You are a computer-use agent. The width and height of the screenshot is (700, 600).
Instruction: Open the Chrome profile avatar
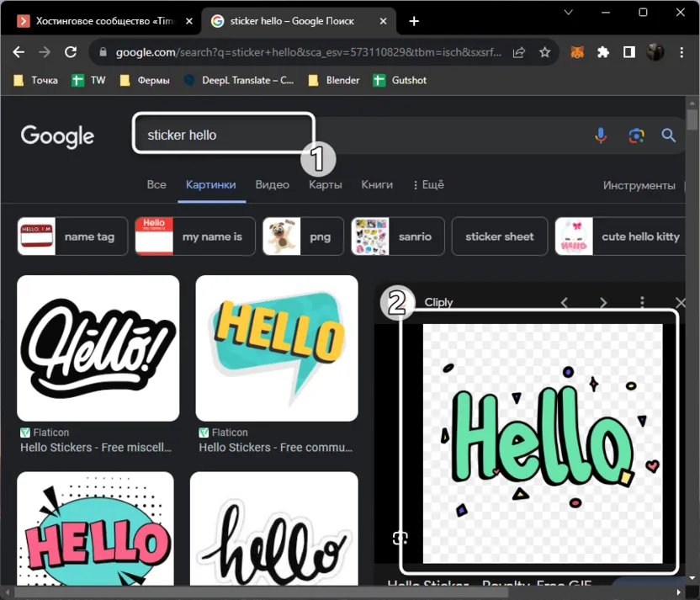(x=655, y=52)
